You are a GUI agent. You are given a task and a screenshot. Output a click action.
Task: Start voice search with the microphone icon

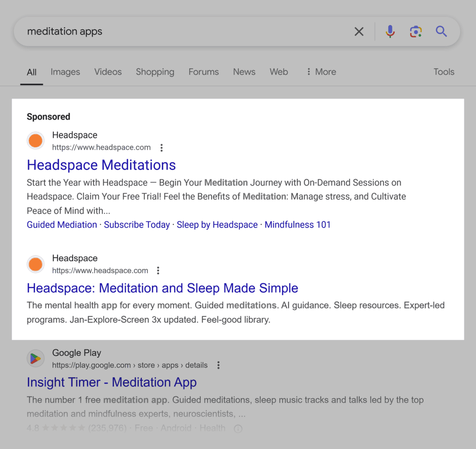click(x=390, y=32)
